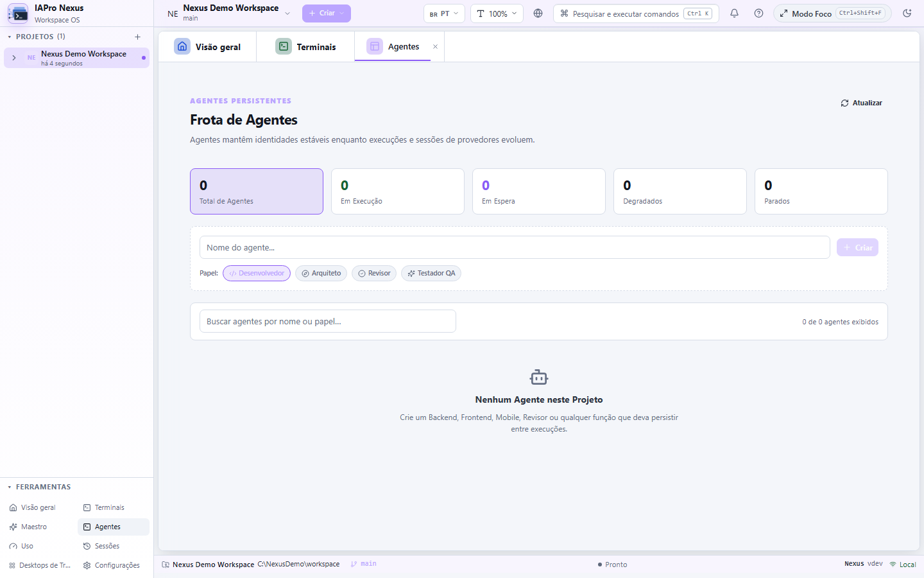Open the globe icon in the top bar
Viewport: 924px width, 578px height.
[x=538, y=13]
